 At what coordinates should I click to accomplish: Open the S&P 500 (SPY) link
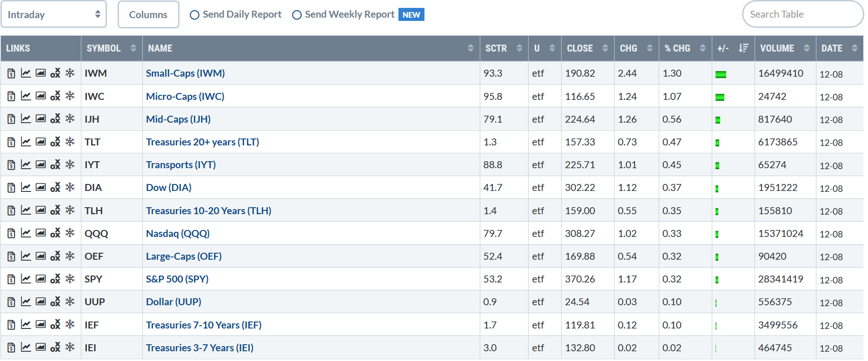coord(177,279)
